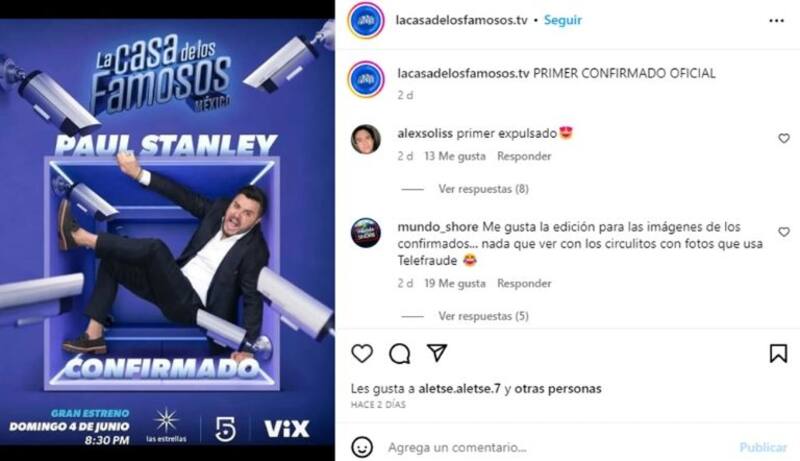This screenshot has height=461, width=800.
Task: Follow account with Seguir link
Action: pos(562,20)
